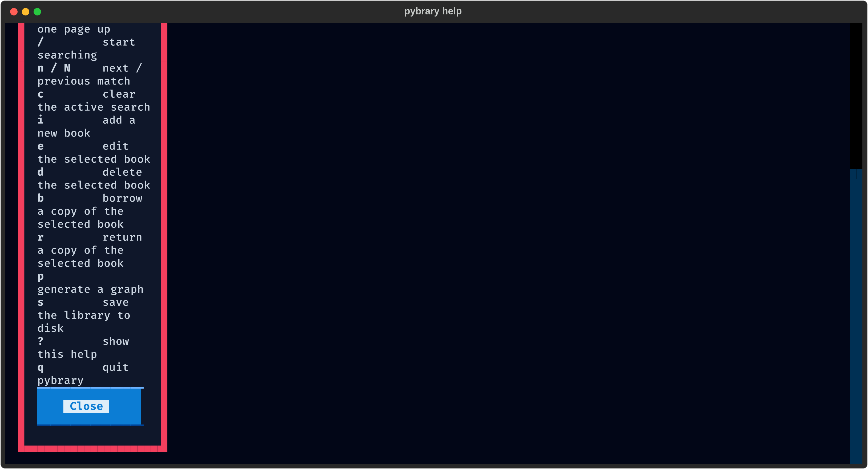The width and height of the screenshot is (868, 469).
Task: Click the word 'show' in help
Action: 116,341
